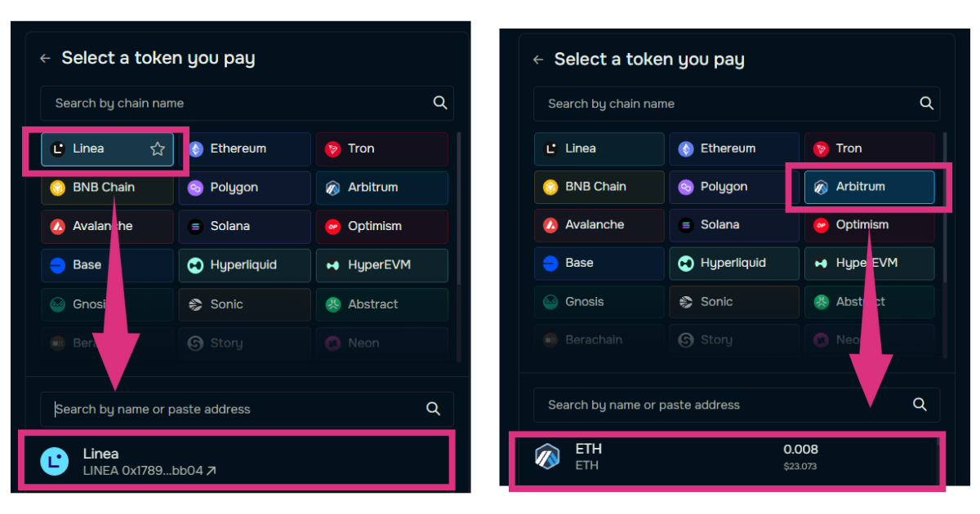This screenshot has height=514, width=980.
Task: Click search magnifier in right chain search
Action: click(x=926, y=104)
